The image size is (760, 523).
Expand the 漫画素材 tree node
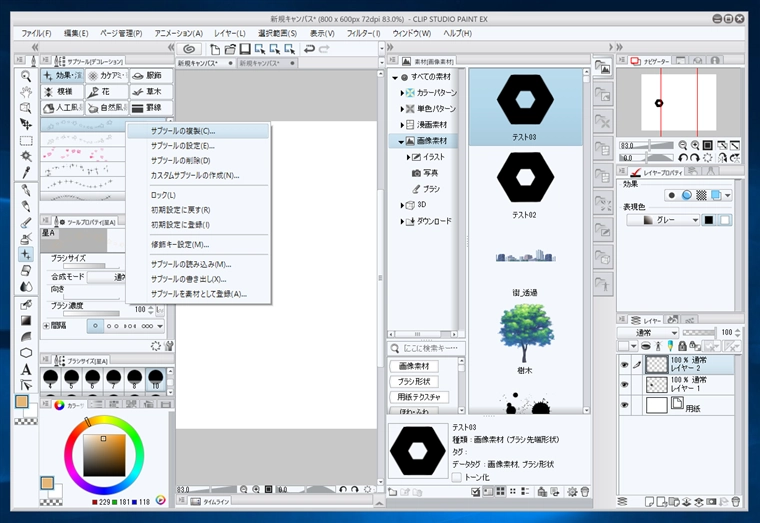coord(402,125)
